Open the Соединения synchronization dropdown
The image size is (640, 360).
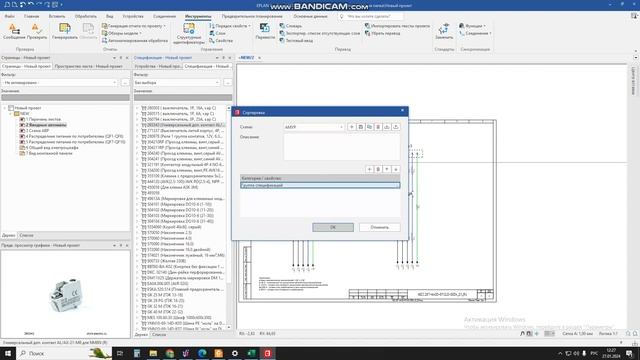pos(475,33)
